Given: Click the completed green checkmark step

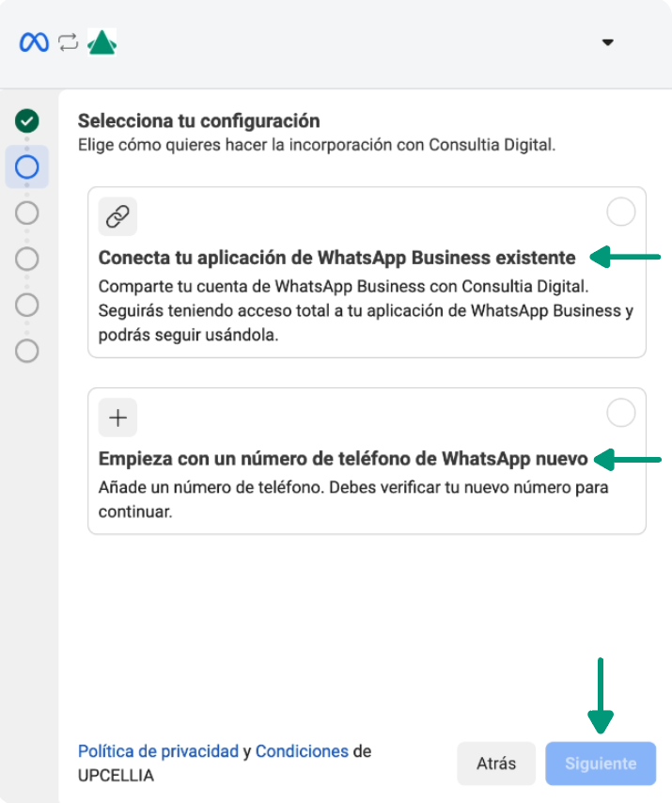Looking at the screenshot, I should point(27,120).
